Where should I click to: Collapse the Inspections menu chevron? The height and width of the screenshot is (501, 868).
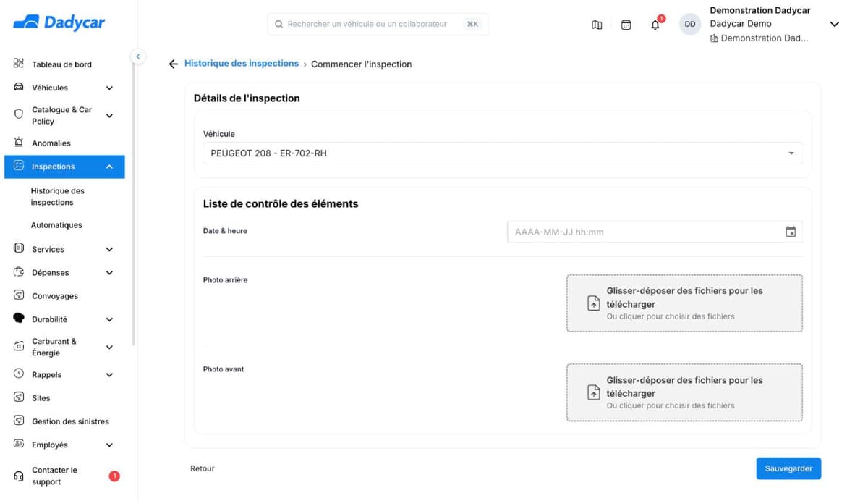click(109, 167)
